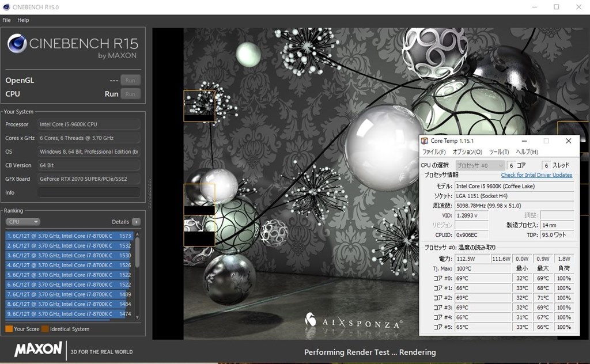
Task: Run the OpenGL benchmark
Action: tap(130, 80)
